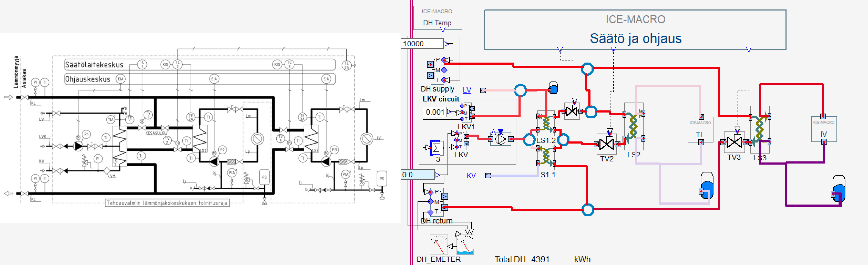This screenshot has height=265, width=868.
Task: Click the right DH_EMETER gauge with water
Action: pyautogui.click(x=465, y=244)
